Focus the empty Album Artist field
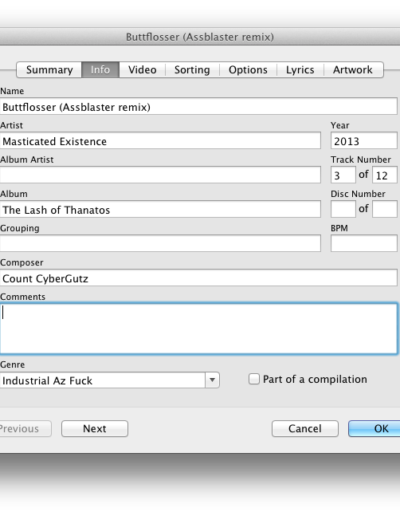The height and width of the screenshot is (516, 400). tap(160, 175)
